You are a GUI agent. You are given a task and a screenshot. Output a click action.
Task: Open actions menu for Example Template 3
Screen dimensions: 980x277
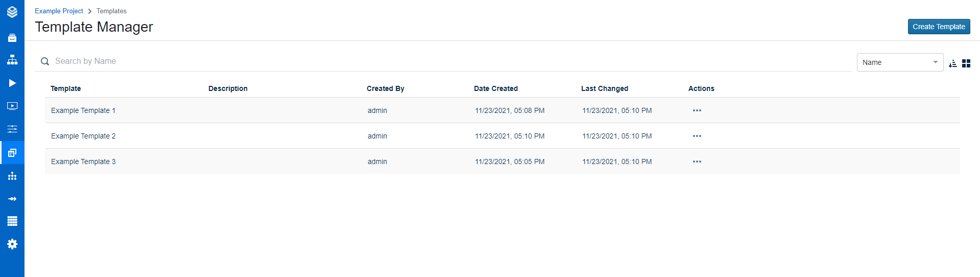point(697,161)
